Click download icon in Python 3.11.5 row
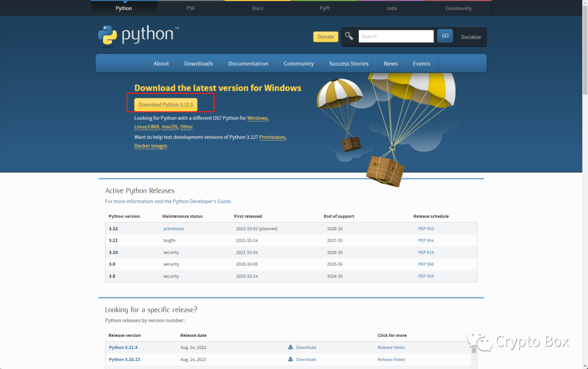Image resolution: width=588 pixels, height=369 pixels. [290, 347]
